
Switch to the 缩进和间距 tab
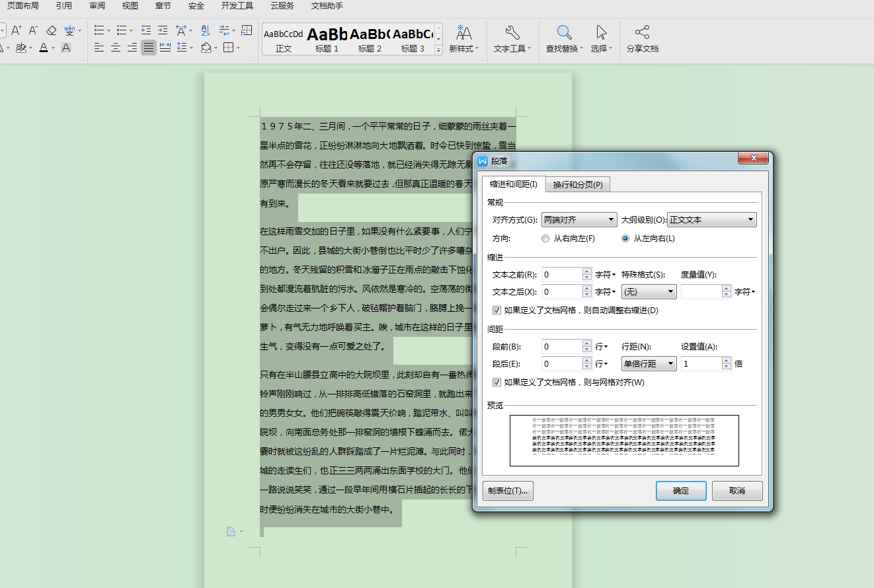click(x=513, y=184)
